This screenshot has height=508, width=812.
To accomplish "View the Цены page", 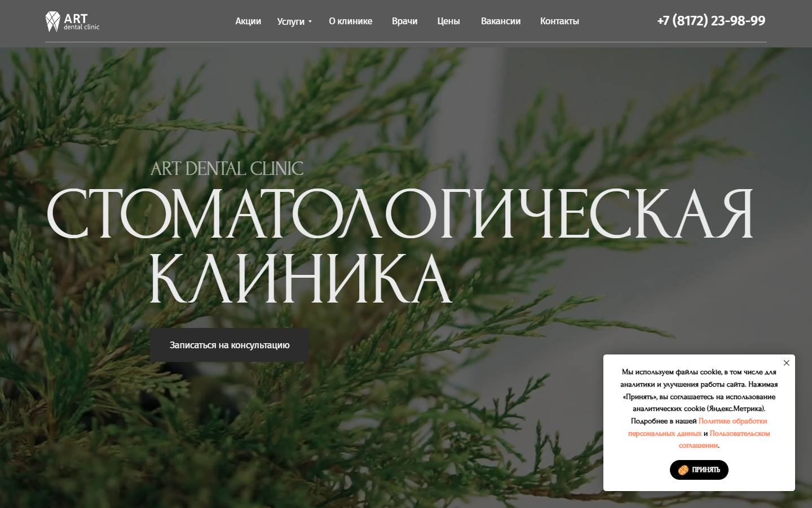I will coord(448,21).
